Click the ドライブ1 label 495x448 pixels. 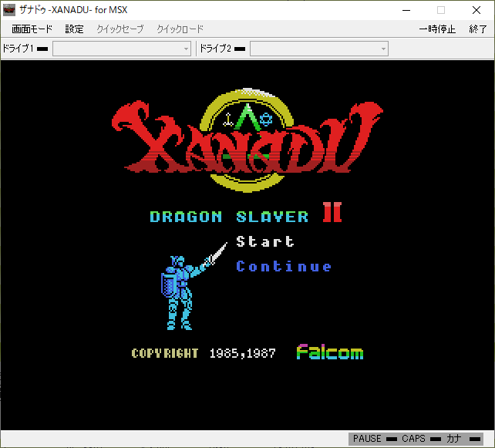tap(18, 49)
